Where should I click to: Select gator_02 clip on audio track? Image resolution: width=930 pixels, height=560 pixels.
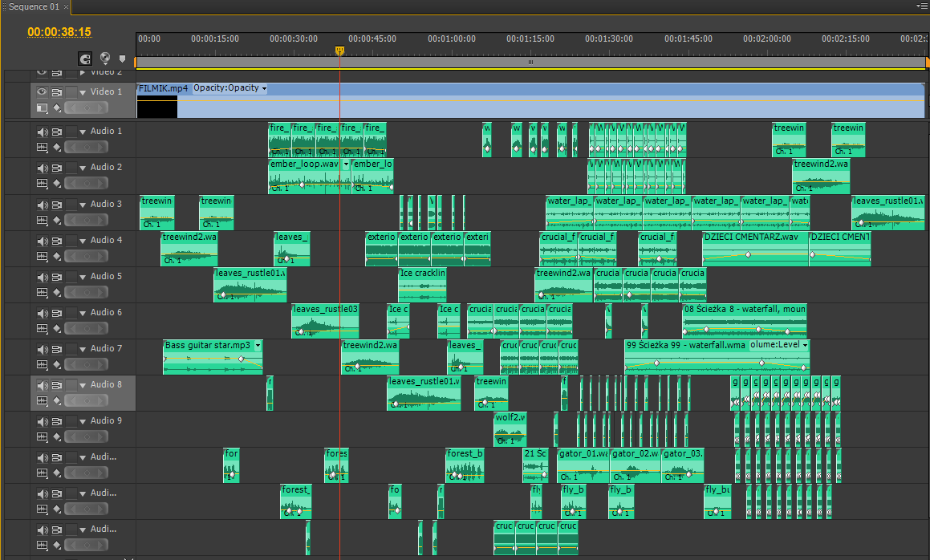tap(636, 465)
